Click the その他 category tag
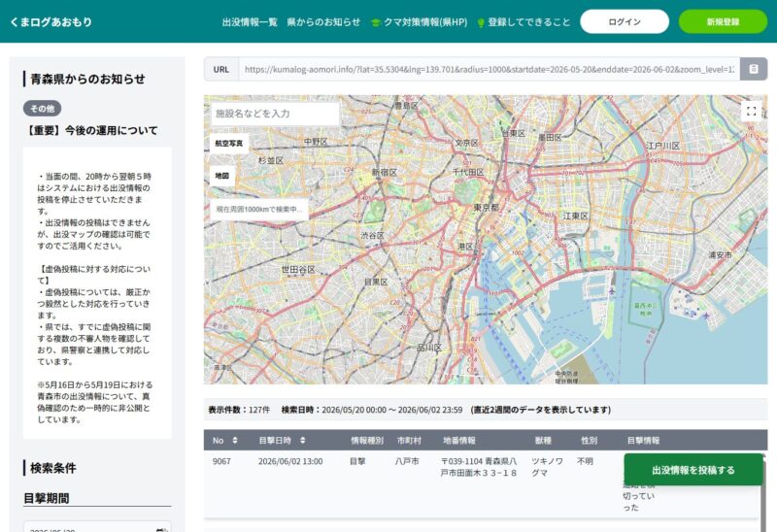 tap(42, 108)
